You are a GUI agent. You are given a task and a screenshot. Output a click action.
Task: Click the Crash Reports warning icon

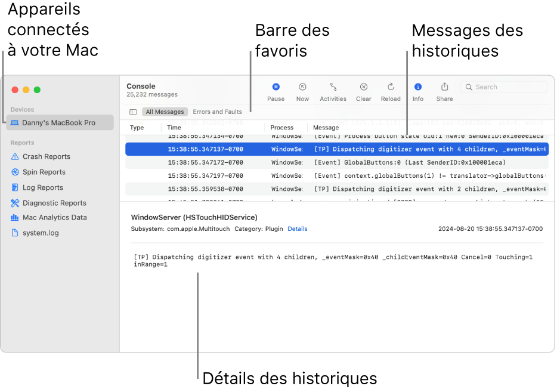tap(15, 157)
